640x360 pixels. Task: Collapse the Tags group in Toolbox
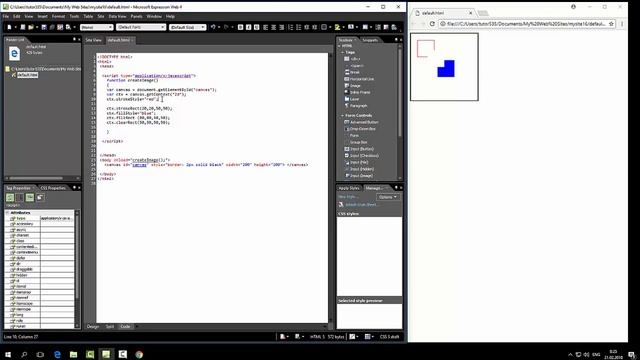[342, 52]
